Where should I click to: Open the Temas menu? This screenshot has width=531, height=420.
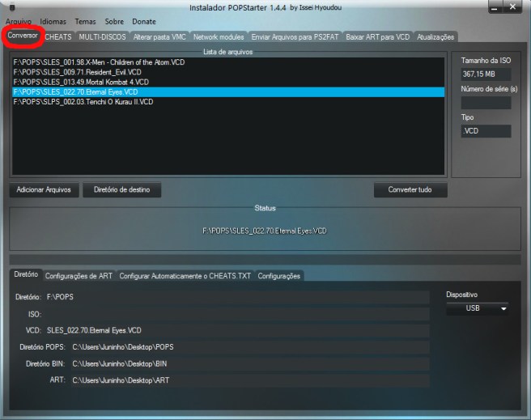(x=86, y=22)
